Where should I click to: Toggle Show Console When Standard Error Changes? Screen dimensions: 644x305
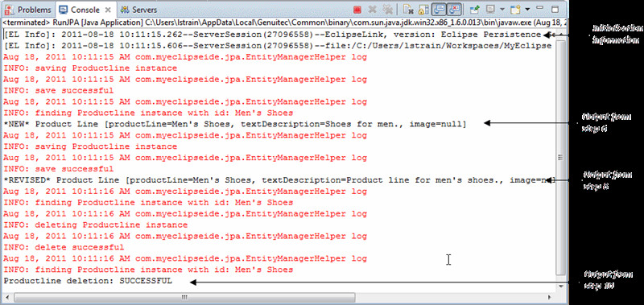454,10
